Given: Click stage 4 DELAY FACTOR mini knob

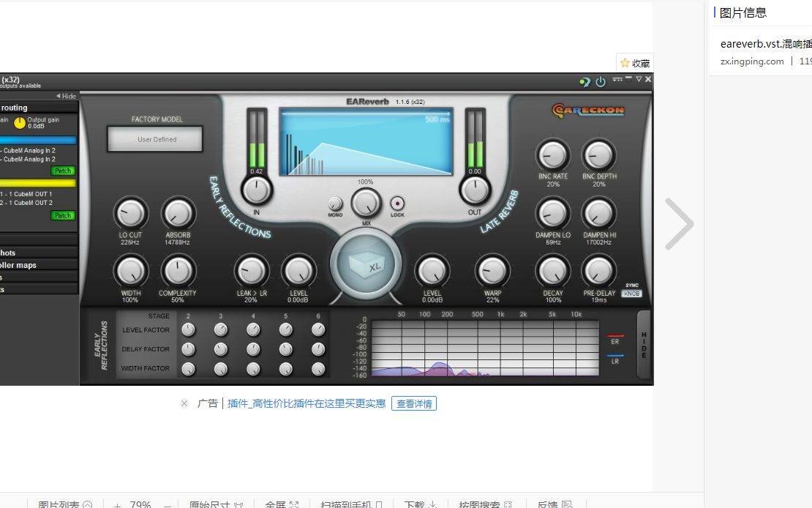Looking at the screenshot, I should [253, 349].
